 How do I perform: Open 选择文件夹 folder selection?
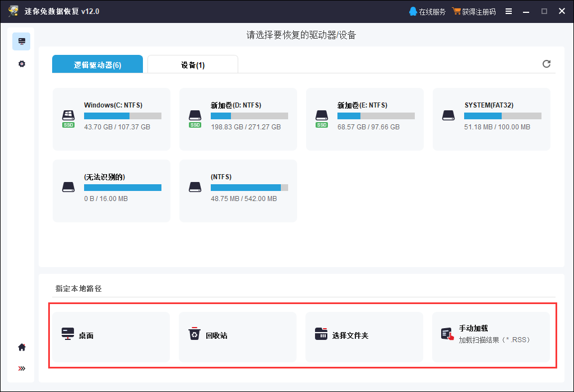364,337
